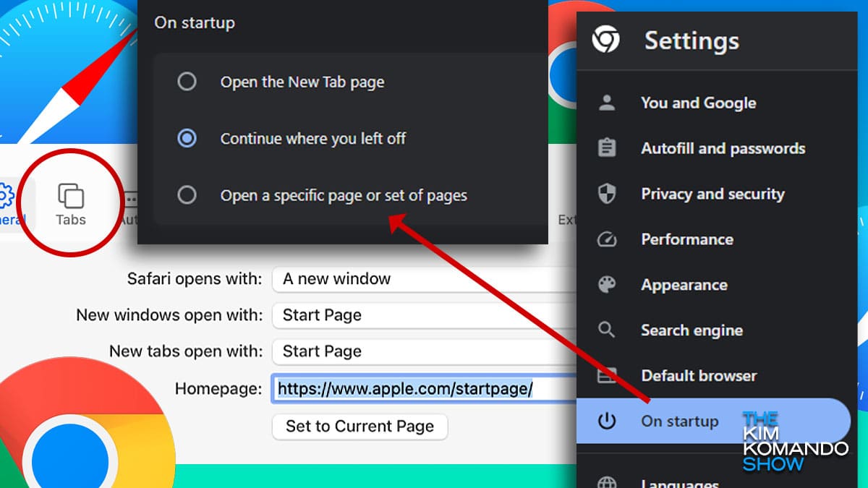Click the 'Safari opens with:' label
Screen dimensions: 868x488
tap(195, 279)
